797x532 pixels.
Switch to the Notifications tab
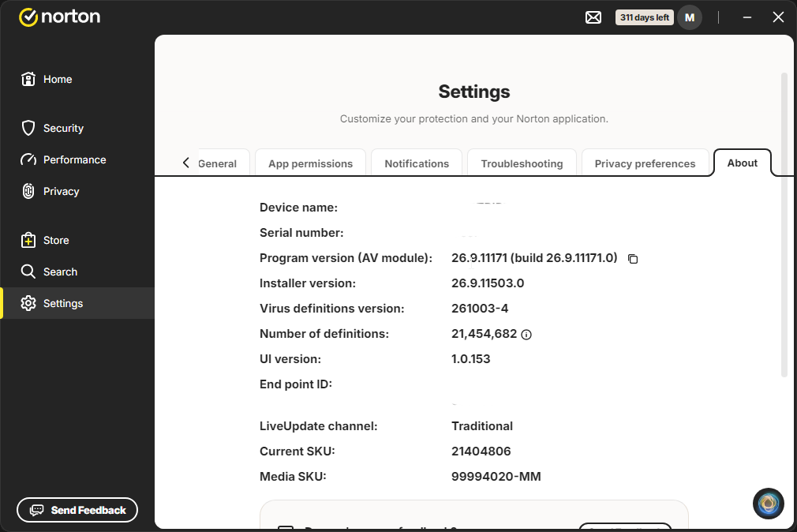click(417, 163)
